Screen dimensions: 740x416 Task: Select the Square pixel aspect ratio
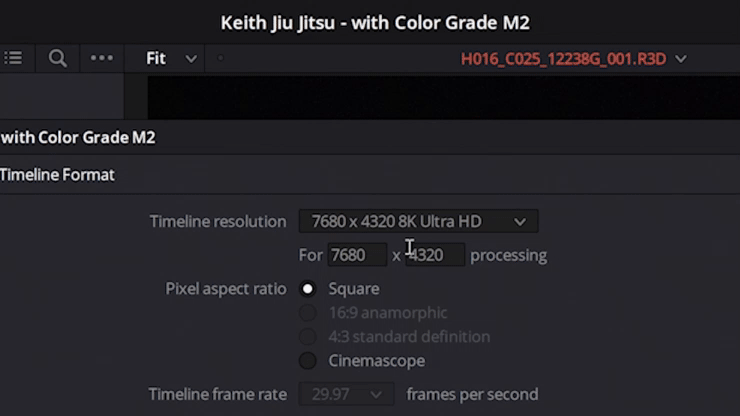308,289
